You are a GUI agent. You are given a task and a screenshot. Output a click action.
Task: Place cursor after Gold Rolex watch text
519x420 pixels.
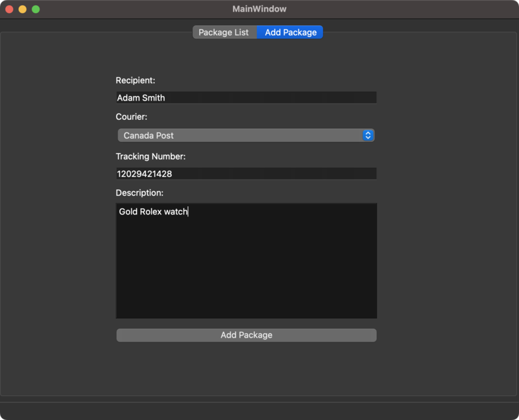tap(188, 212)
